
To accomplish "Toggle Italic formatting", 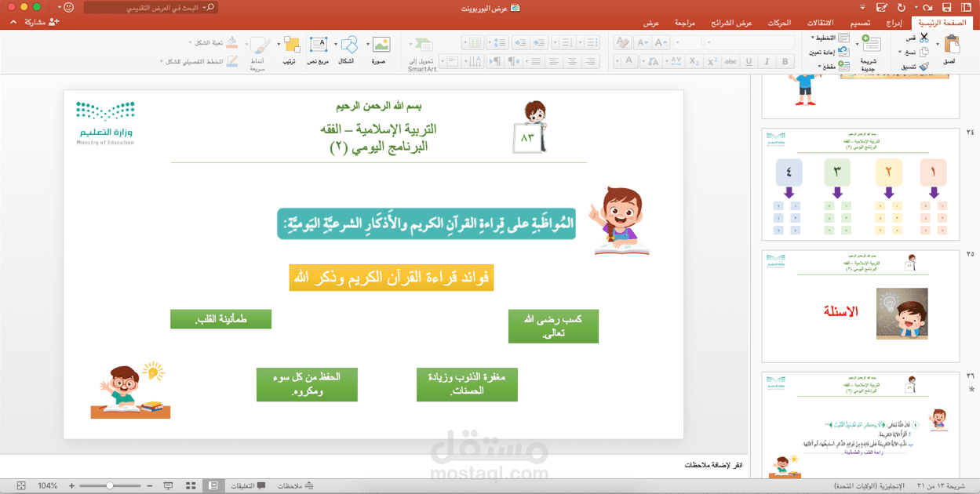I will [767, 61].
